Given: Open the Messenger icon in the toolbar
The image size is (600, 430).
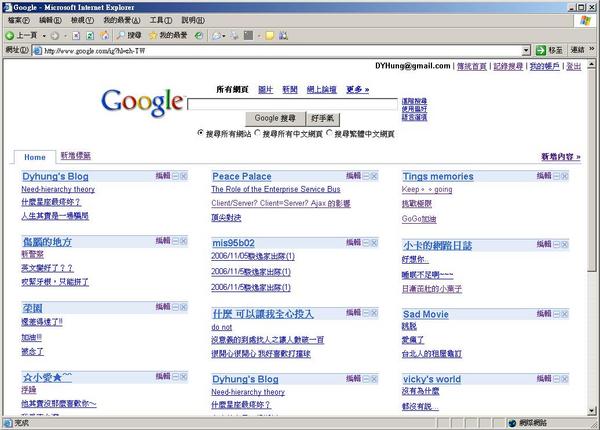Looking at the screenshot, I should [284, 36].
